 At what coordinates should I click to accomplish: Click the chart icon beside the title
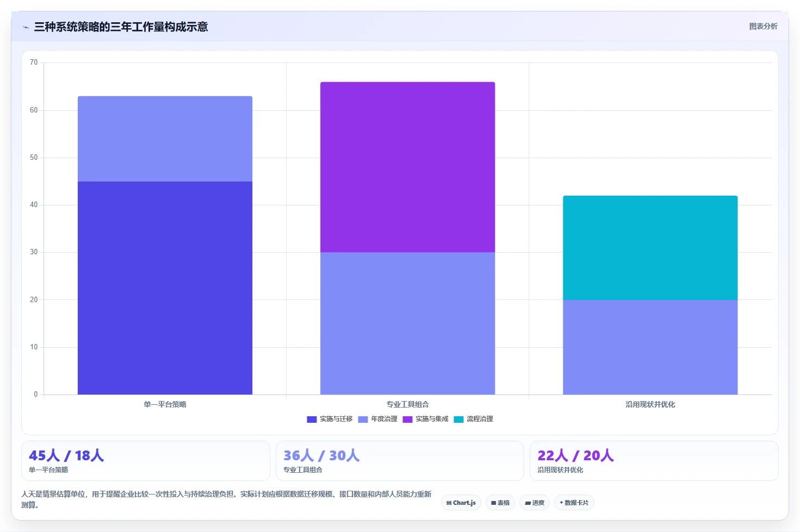coord(26,27)
